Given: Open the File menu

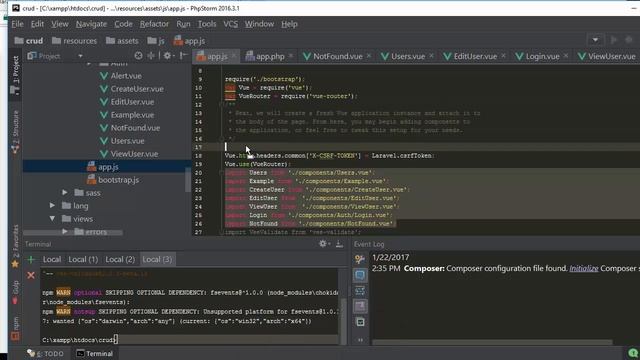Looking at the screenshot, I should [x=17, y=24].
